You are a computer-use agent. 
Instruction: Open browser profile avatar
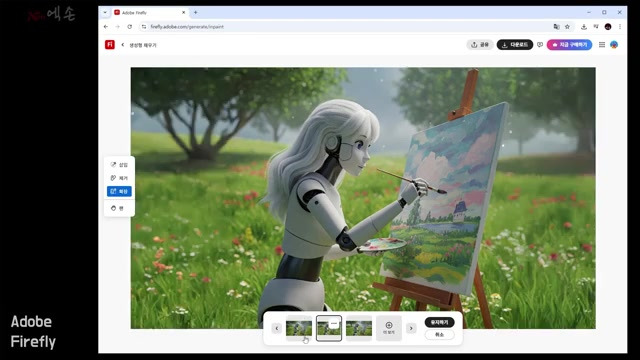coord(608,27)
